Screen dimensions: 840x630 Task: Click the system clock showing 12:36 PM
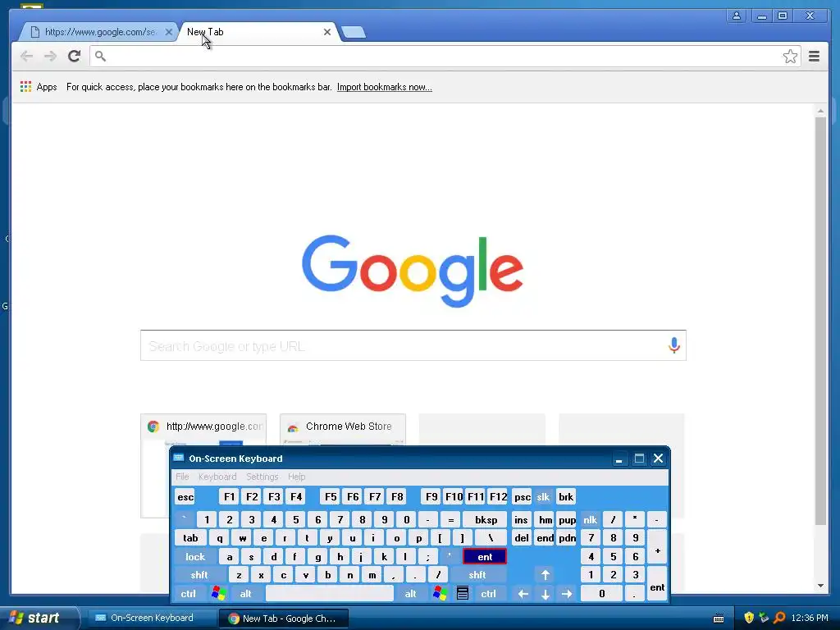pos(810,618)
